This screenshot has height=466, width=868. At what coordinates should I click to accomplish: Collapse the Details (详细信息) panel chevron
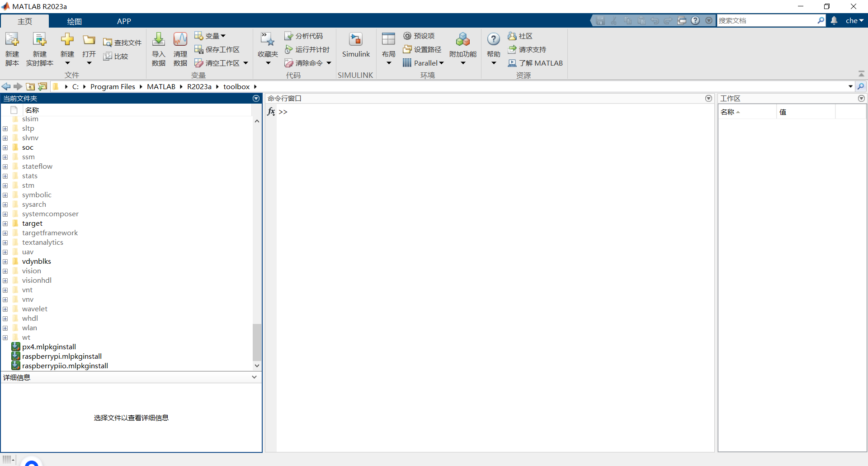(x=254, y=377)
